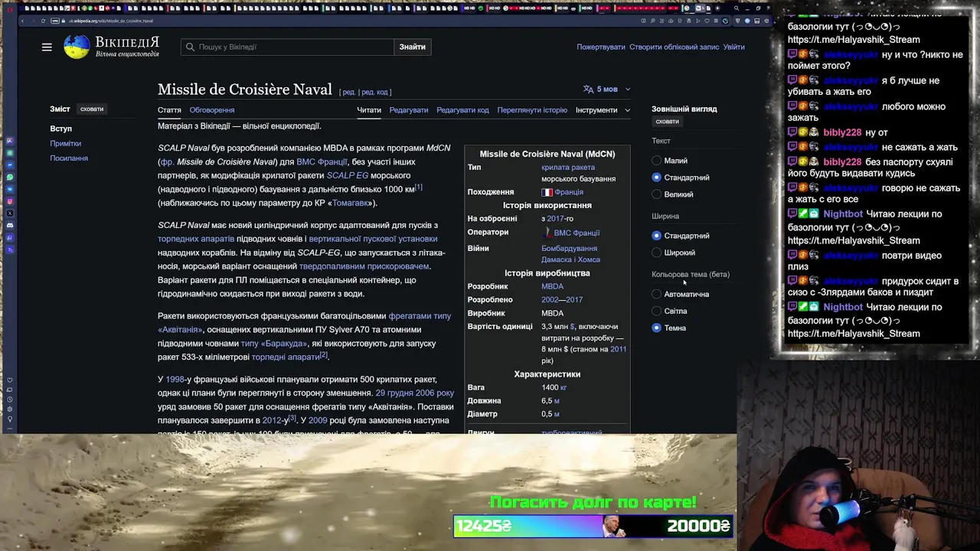
Task: Click the language translation icon beside '5 мов'
Action: point(588,90)
